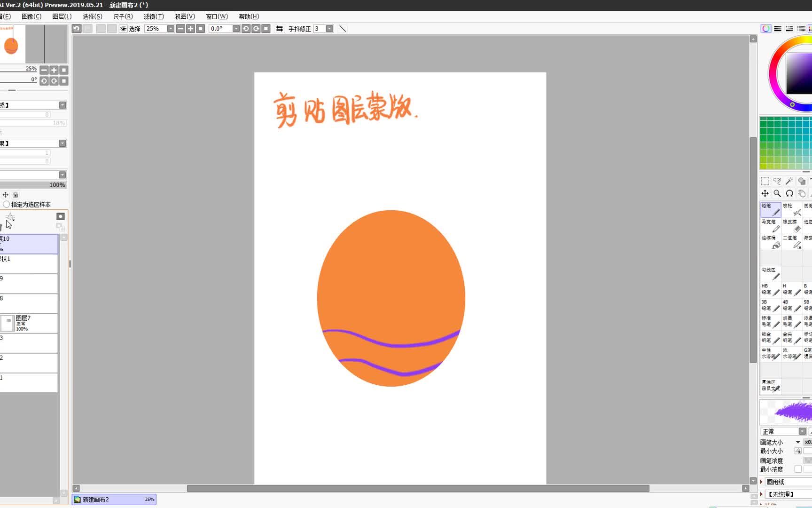812x508 pixels.
Task: Choose the 油漆桶 bucket fill tool
Action: point(771,242)
